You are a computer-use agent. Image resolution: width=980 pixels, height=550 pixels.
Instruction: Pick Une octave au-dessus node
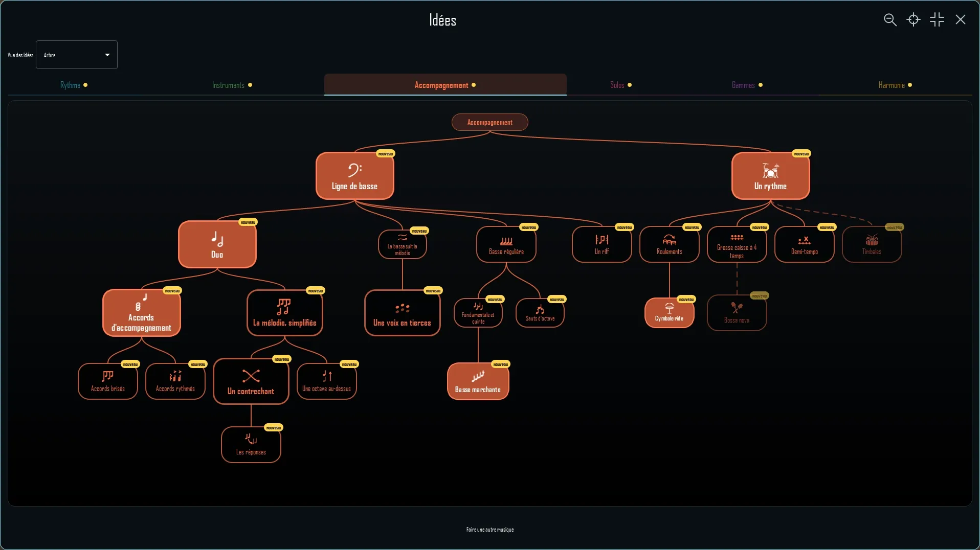tap(326, 381)
